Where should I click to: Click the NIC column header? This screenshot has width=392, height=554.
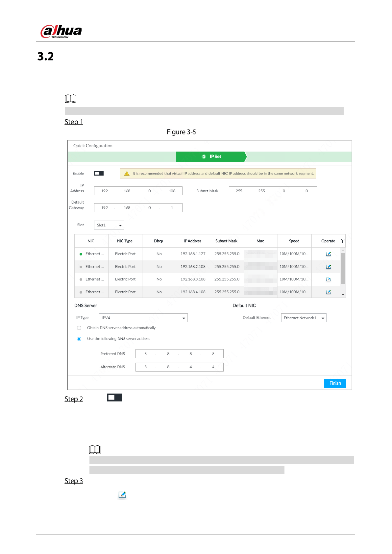point(91,241)
